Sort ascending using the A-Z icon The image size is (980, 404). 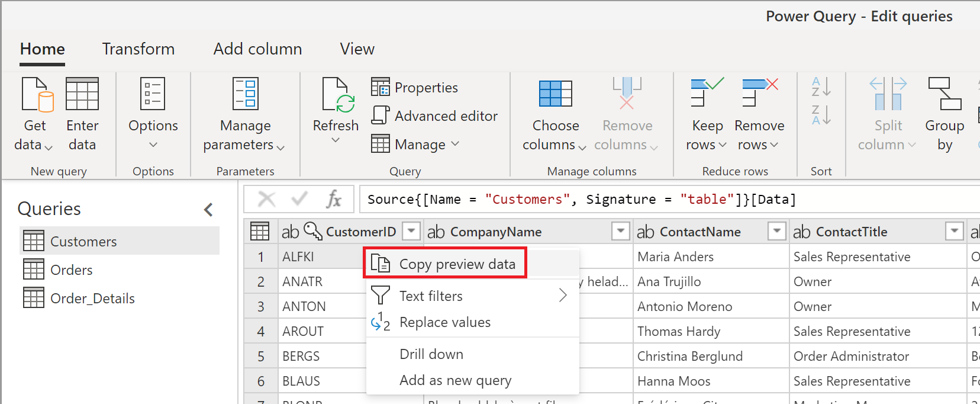[821, 87]
